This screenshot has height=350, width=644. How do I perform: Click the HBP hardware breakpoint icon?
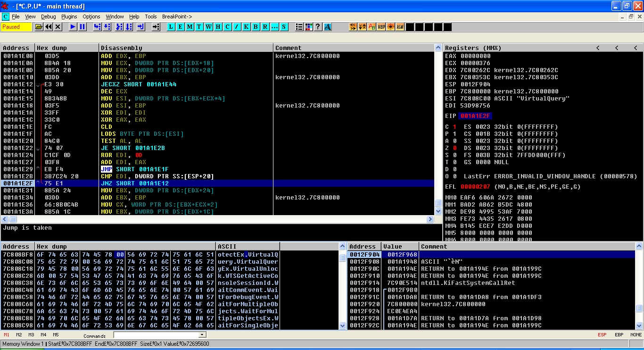381,27
